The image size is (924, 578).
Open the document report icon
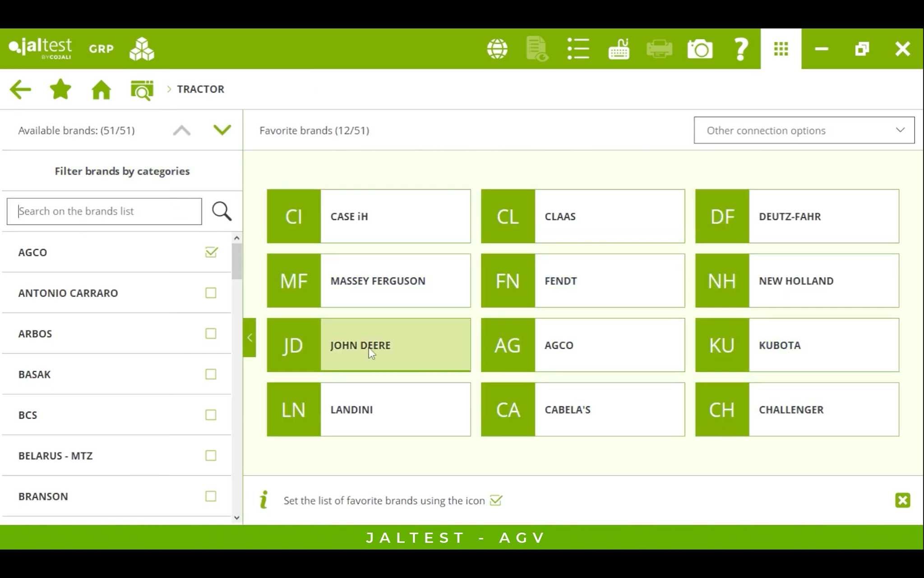537,49
